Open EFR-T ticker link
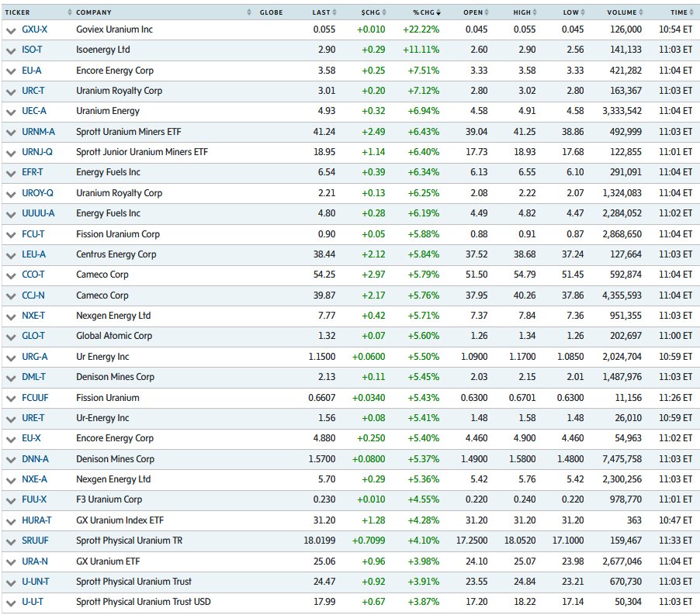Viewport: 700px width, 615px height. point(33,172)
